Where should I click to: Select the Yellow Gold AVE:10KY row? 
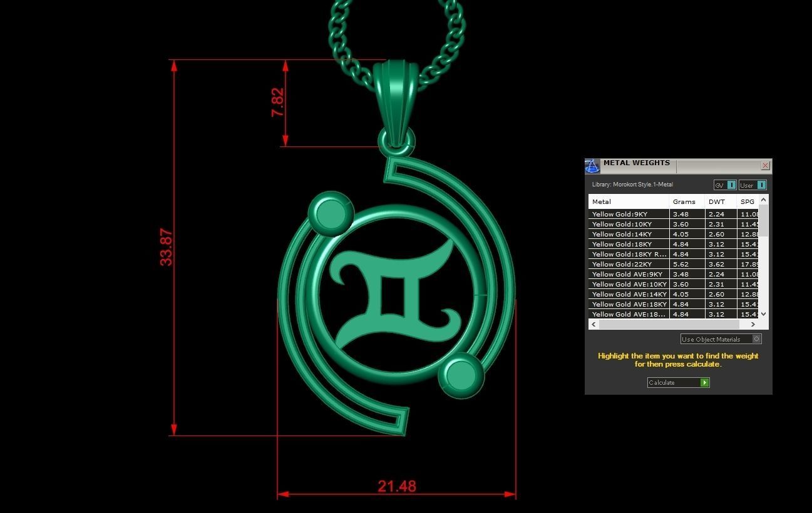pyautogui.click(x=673, y=284)
